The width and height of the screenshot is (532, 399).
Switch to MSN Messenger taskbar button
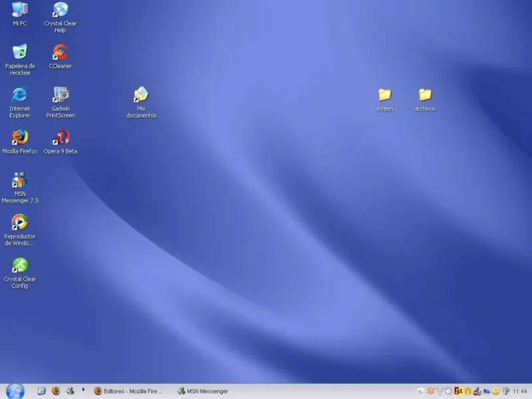tap(203, 391)
